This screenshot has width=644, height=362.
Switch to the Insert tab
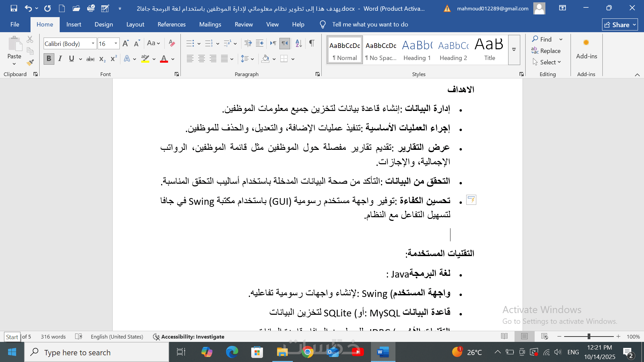pos(73,24)
